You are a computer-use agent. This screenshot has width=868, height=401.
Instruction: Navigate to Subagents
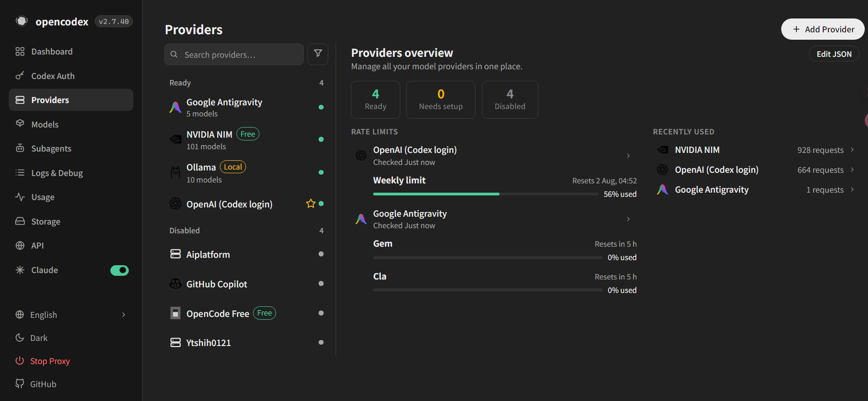[x=71, y=148]
